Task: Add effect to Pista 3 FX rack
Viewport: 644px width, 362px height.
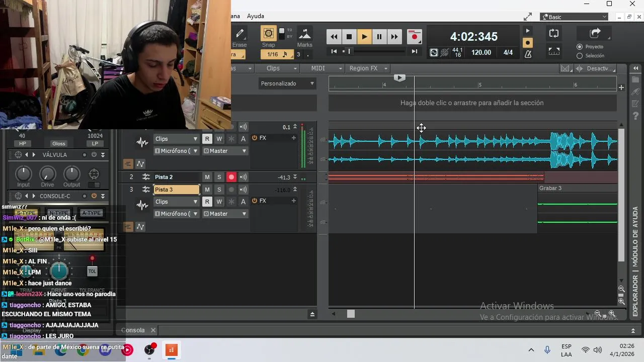Action: (293, 201)
